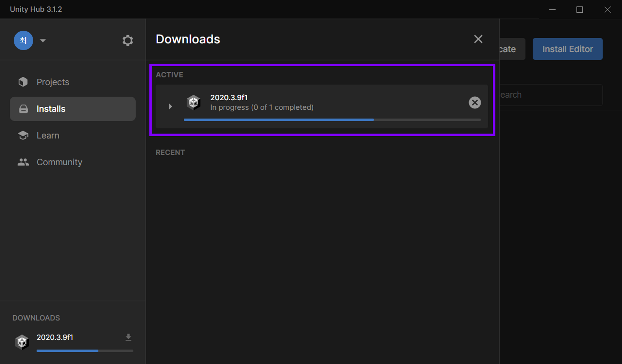Click 'In progress (0 of 1 completed)' text
Image resolution: width=622 pixels, height=364 pixels.
point(262,107)
